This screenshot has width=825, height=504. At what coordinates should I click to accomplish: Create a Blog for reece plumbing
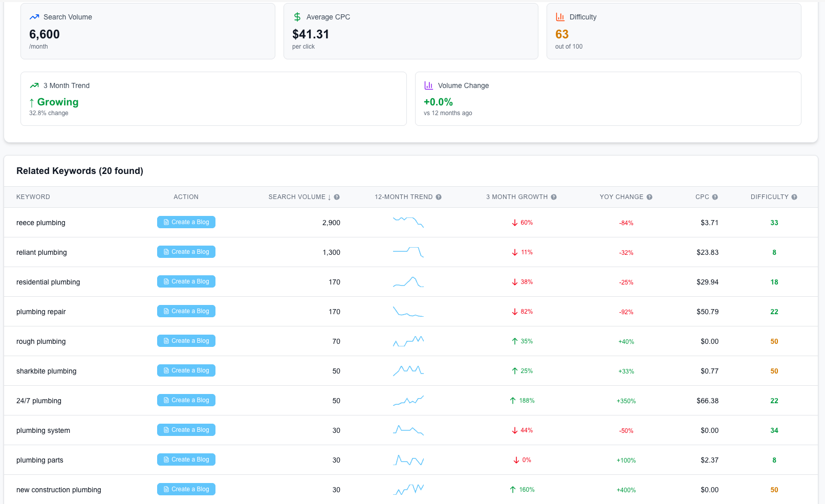186,222
